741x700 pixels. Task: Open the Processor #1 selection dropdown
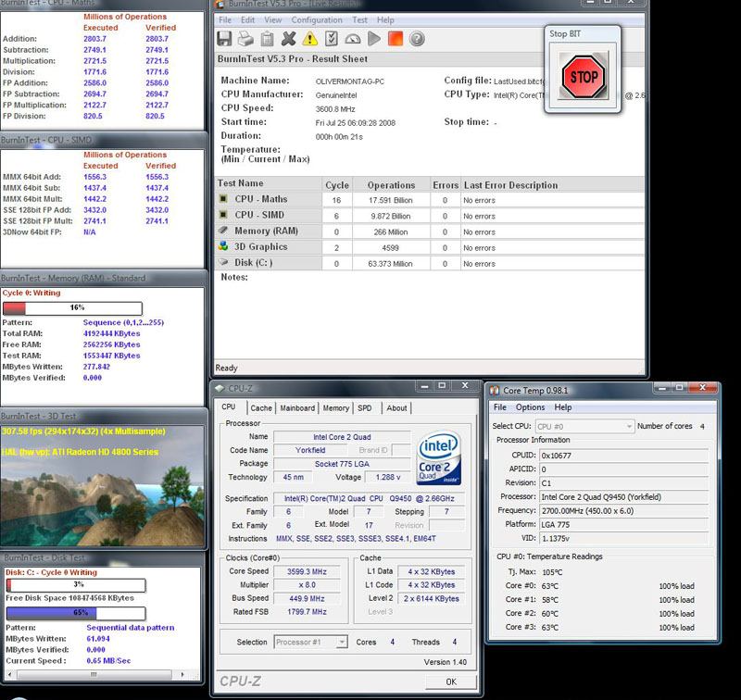(311, 642)
